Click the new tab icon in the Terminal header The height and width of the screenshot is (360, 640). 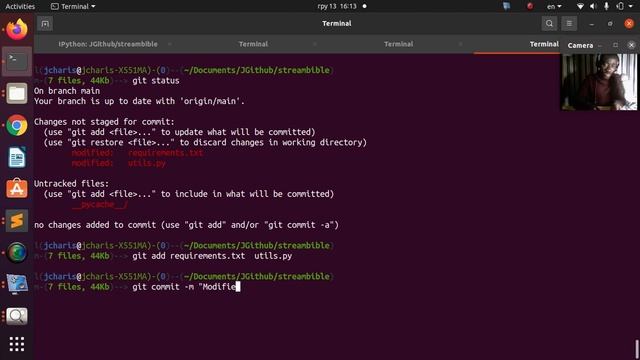[45, 24]
